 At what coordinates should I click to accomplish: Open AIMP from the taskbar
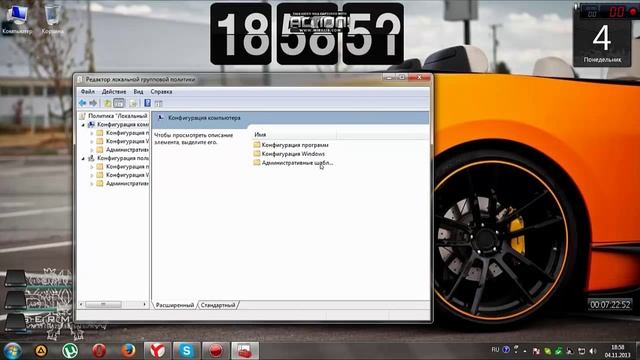click(x=40, y=351)
